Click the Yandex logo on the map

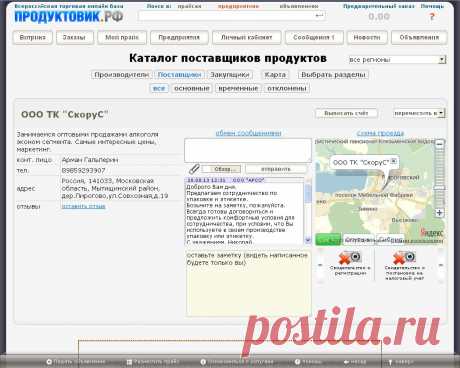pos(432,232)
